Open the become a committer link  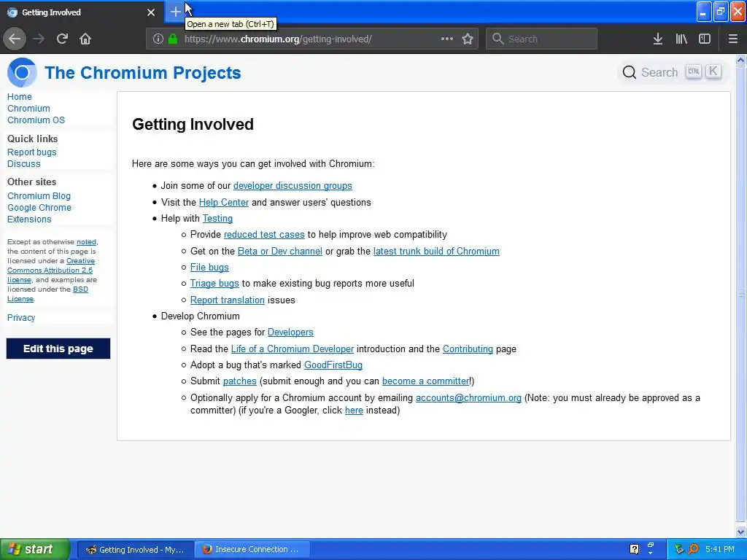425,381
